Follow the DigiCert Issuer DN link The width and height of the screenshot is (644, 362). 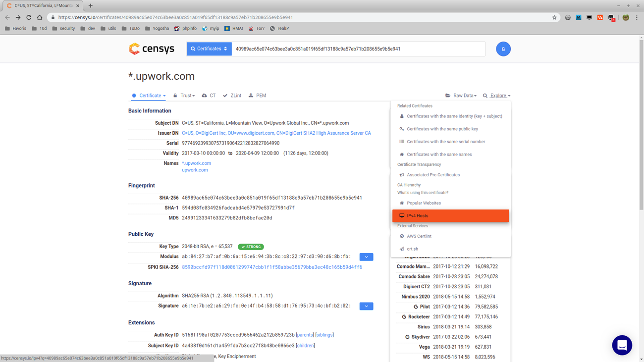276,133
